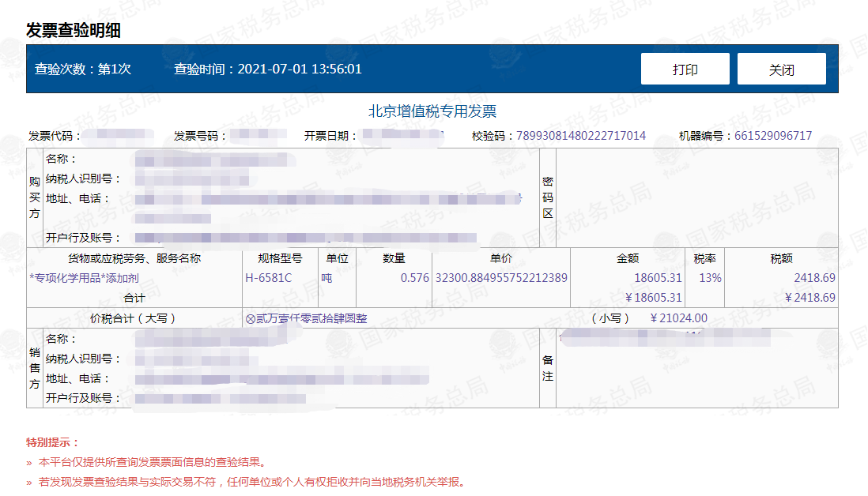Click the 密码区 label

[x=548, y=197]
